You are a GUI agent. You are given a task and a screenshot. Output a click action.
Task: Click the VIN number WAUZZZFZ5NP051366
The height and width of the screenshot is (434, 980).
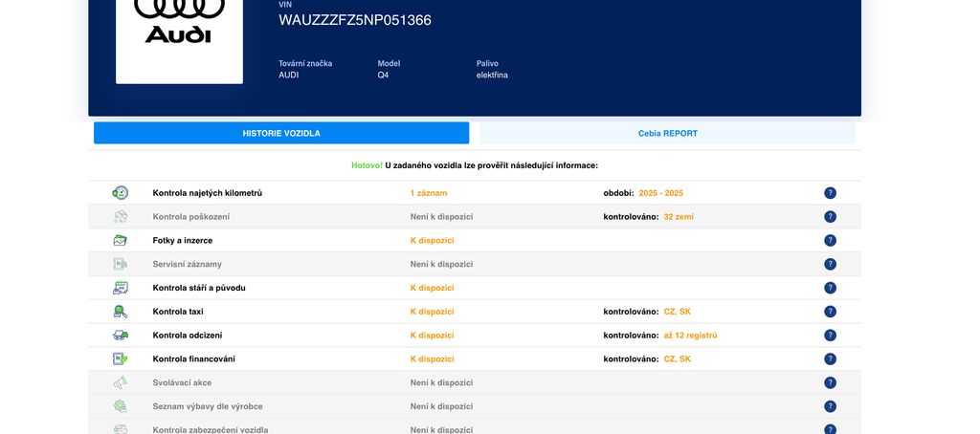[x=354, y=20]
